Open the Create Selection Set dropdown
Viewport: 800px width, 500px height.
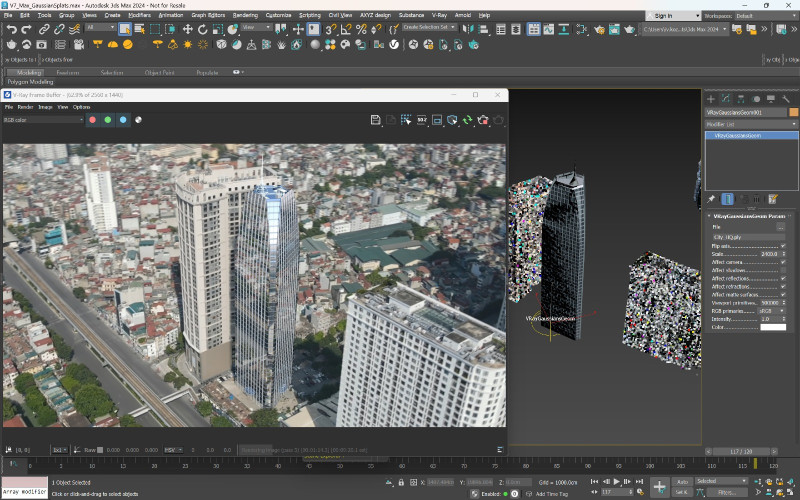coord(429,28)
